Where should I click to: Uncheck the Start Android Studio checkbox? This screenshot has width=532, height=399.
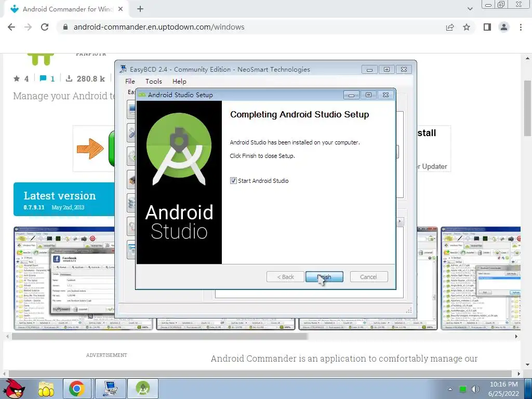point(233,180)
